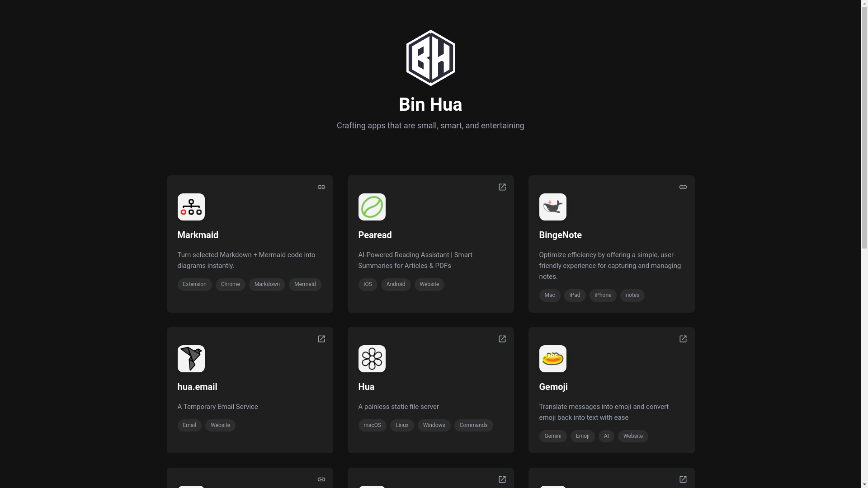Screen dimensions: 868x488
Task: Open the Hua flower icon
Action: point(372,359)
